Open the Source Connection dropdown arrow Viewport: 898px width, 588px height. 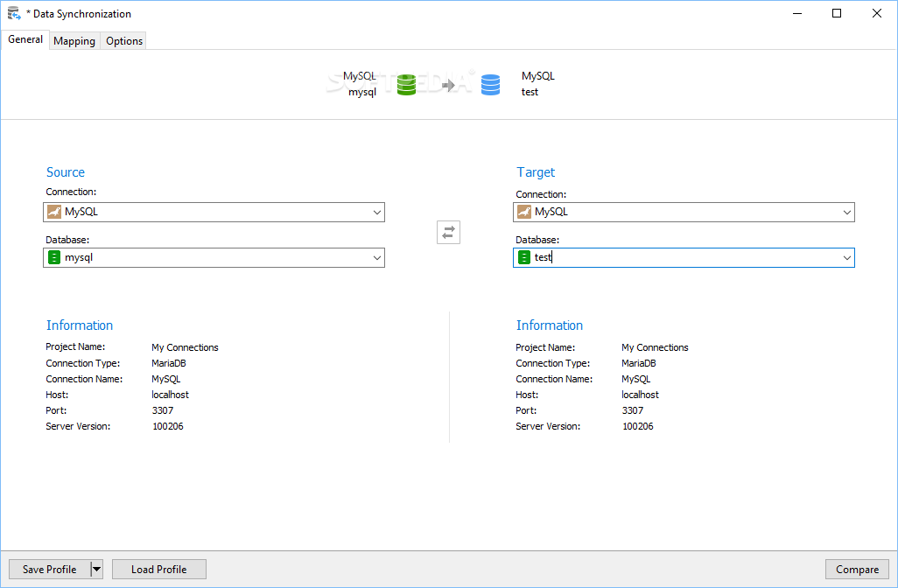coord(377,213)
